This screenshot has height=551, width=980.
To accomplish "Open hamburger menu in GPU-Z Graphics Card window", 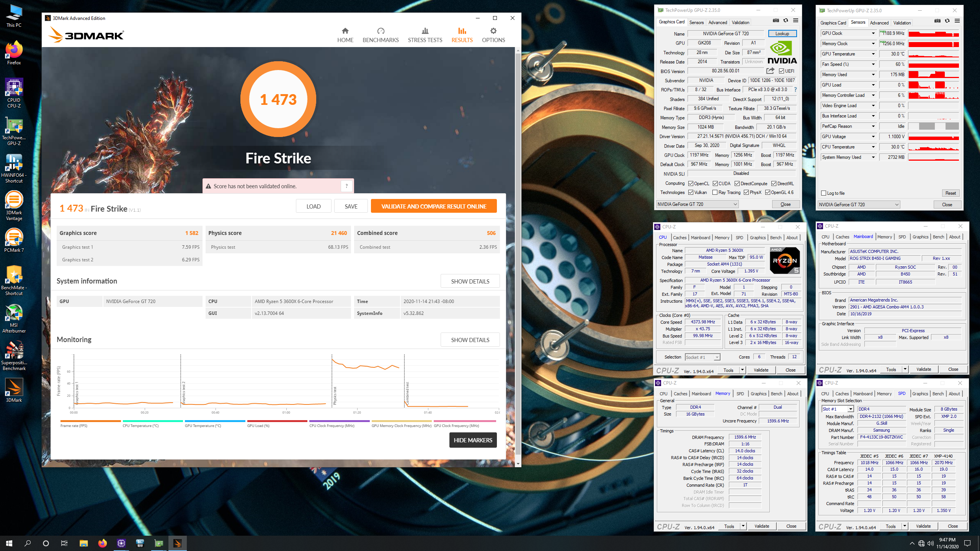I will tap(796, 21).
